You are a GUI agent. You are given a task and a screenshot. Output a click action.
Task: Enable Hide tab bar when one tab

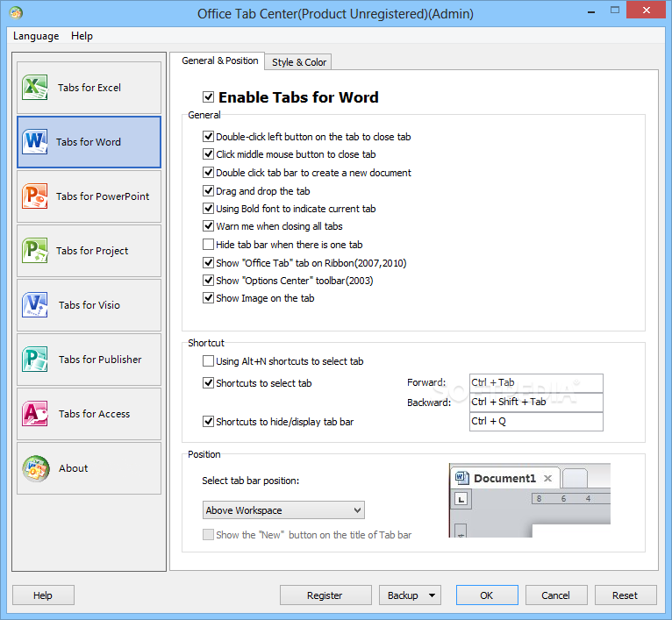pos(208,245)
